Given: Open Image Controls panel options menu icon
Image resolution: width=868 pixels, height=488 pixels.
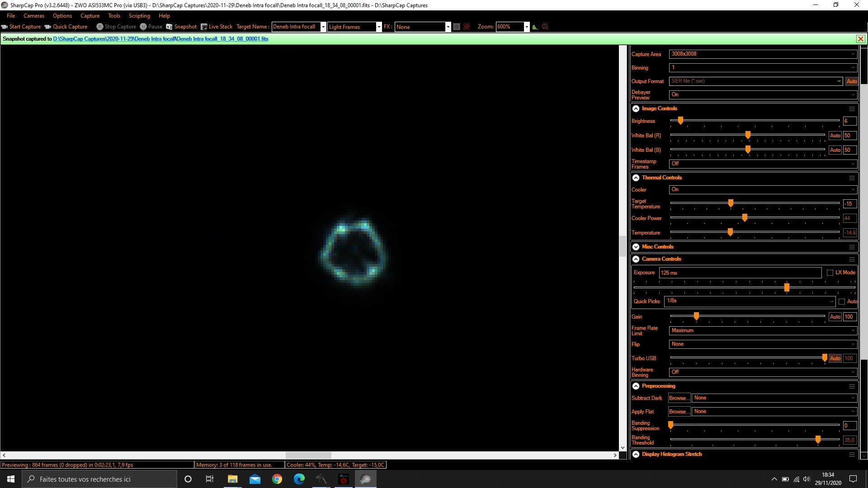Looking at the screenshot, I should [x=852, y=109].
